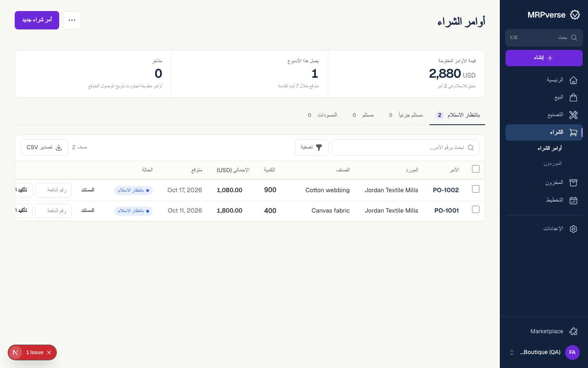Open the Inventory (المخزون) box item
Screen dimensions: 588x368
tap(544, 182)
